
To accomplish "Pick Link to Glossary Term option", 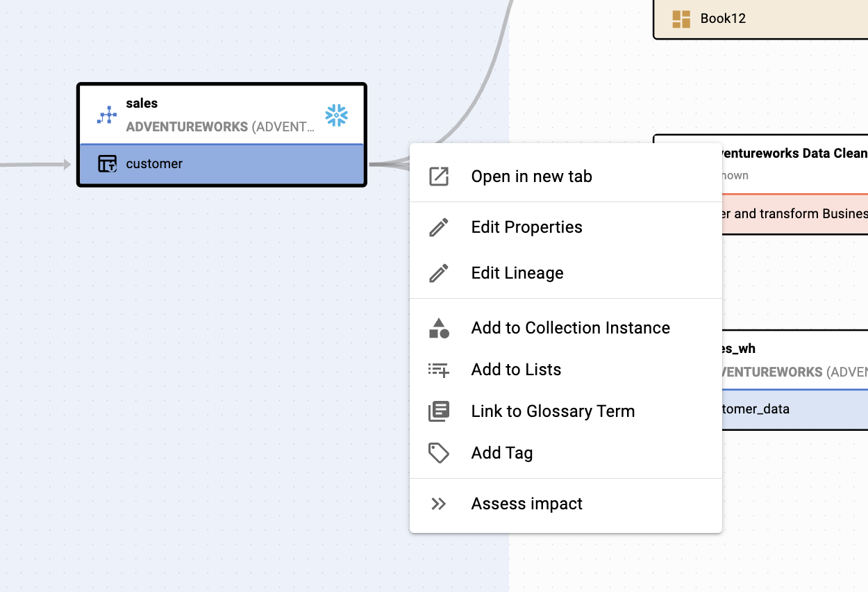I will [x=553, y=411].
